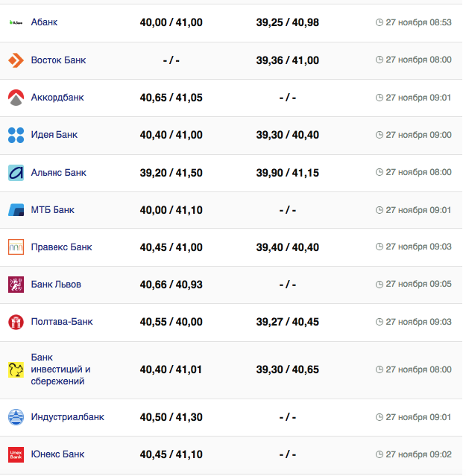466x476 pixels.
Task: Click the Идея Банк blue dots logo
Action: (x=16, y=135)
